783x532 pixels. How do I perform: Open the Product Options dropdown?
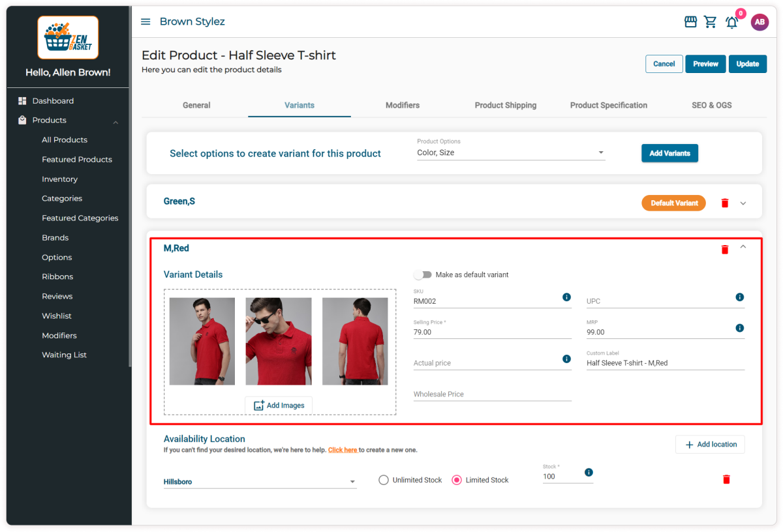coord(600,152)
